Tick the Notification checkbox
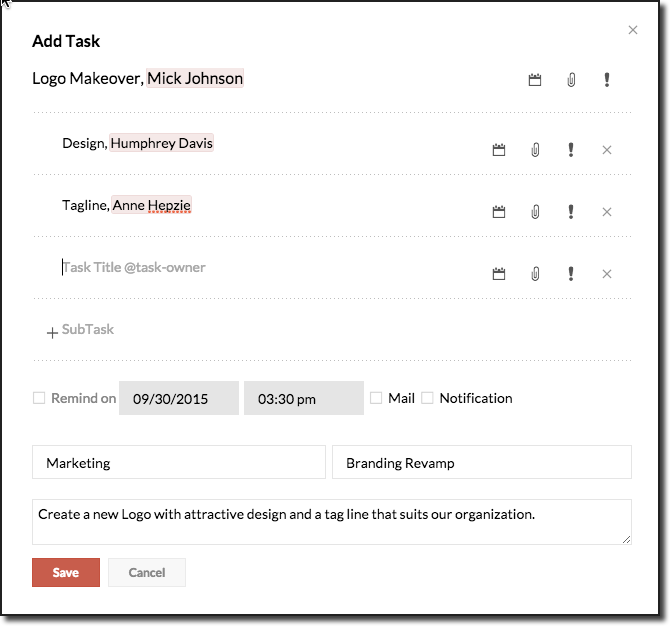The width and height of the screenshot is (670, 626). coord(427,398)
